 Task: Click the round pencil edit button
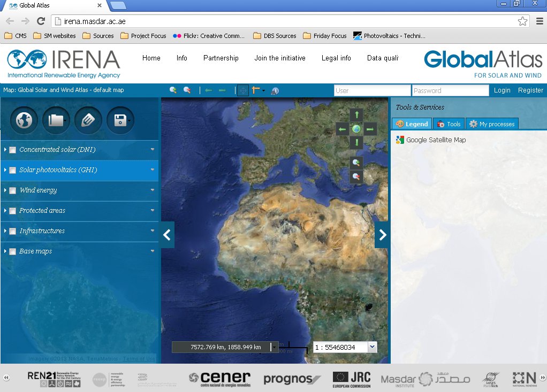point(88,120)
